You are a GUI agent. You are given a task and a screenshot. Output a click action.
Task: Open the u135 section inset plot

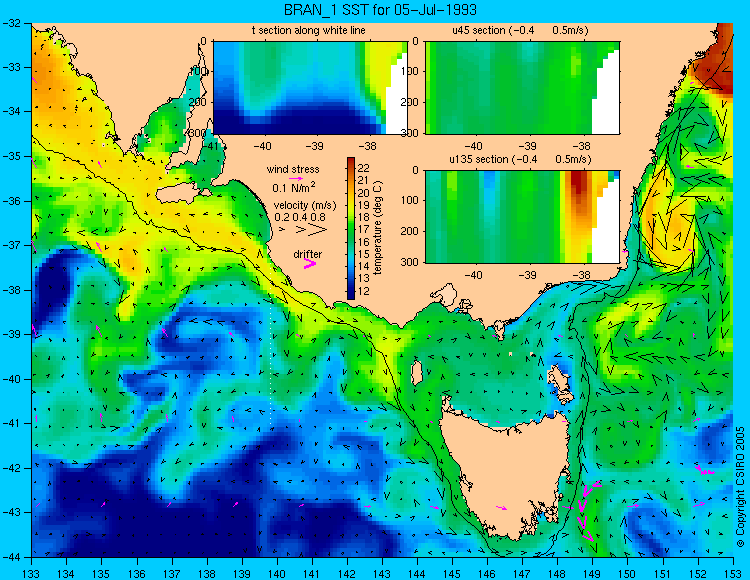(x=522, y=216)
